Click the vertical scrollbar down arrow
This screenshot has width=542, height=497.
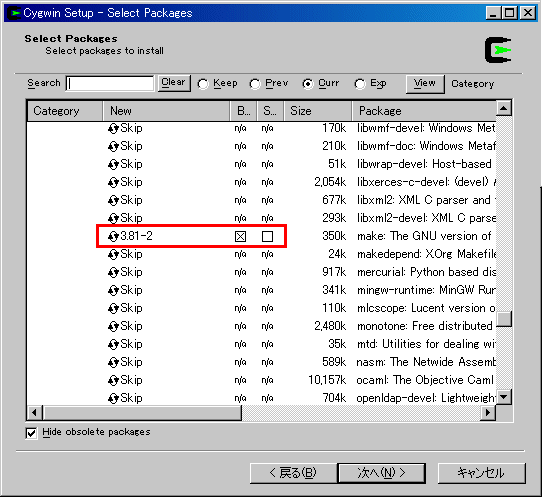tap(504, 397)
